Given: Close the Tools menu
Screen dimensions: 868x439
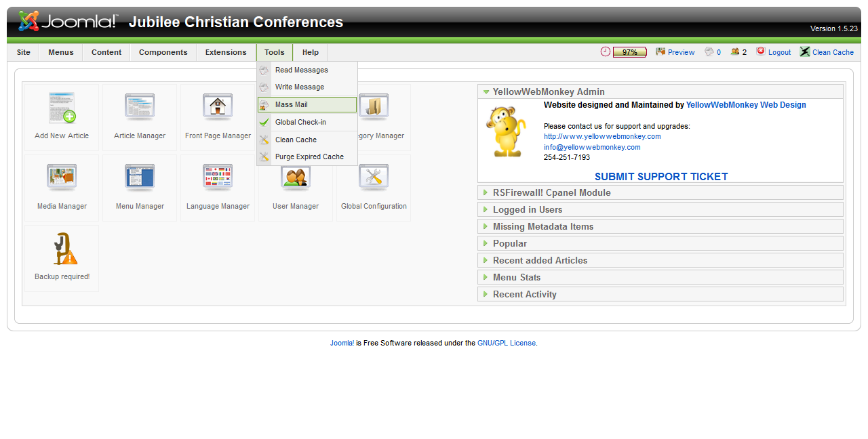Looking at the screenshot, I should pos(275,52).
